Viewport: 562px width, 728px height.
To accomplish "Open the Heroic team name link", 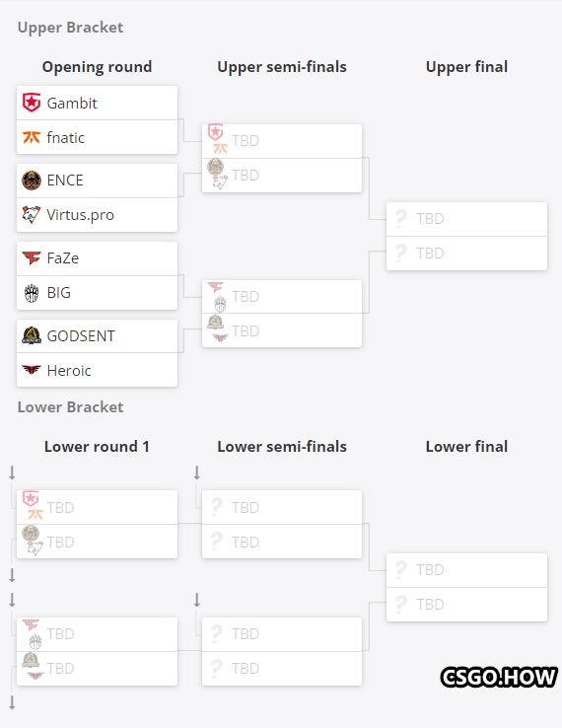I will (x=69, y=371).
